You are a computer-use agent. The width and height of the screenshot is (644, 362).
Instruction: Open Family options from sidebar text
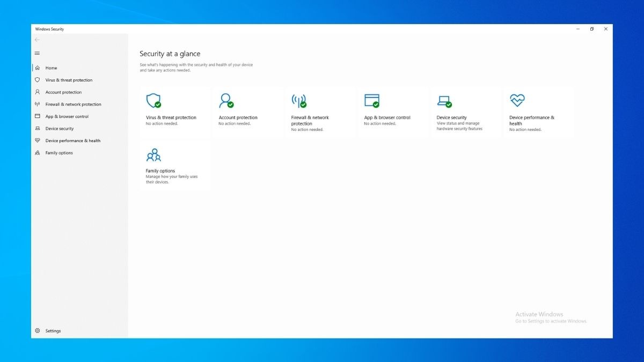(59, 153)
